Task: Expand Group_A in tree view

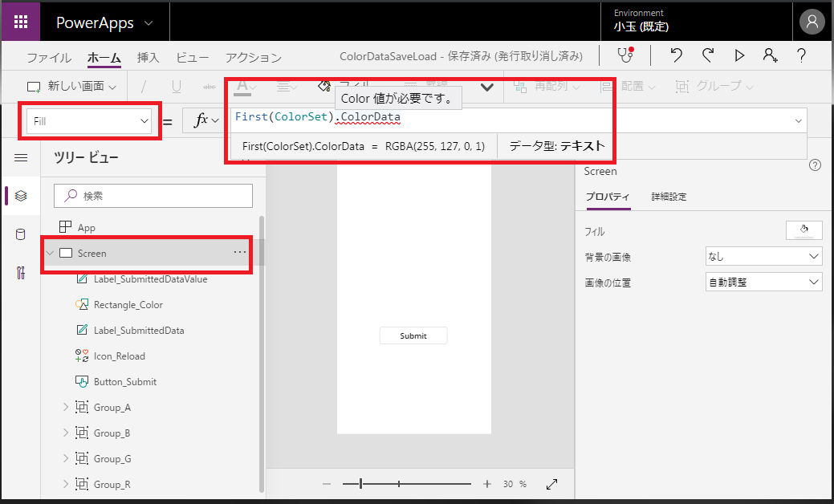Action: click(x=66, y=407)
